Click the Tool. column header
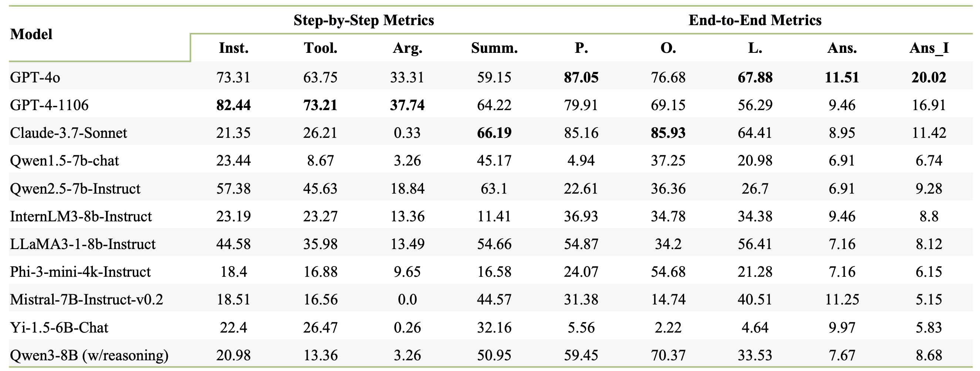Screen dimensions: 980x371 pyautogui.click(x=320, y=48)
